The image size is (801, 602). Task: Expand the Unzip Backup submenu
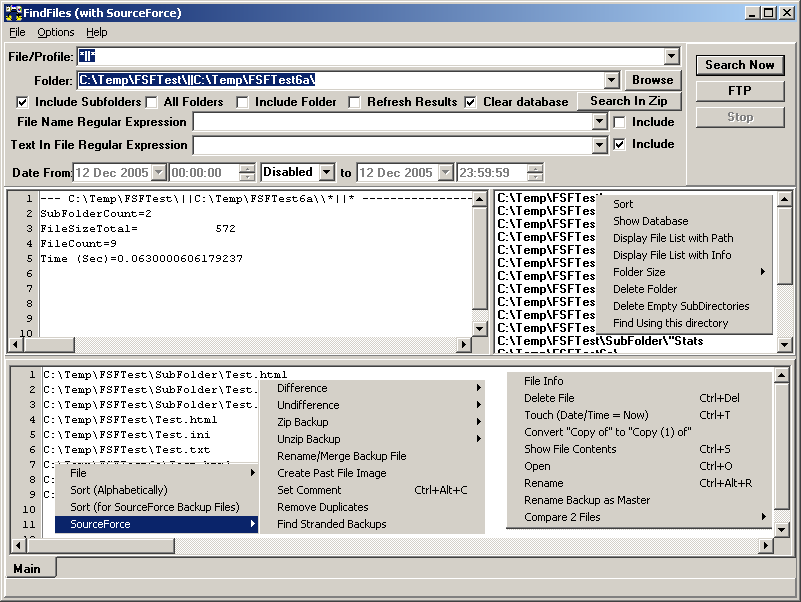pyautogui.click(x=372, y=438)
